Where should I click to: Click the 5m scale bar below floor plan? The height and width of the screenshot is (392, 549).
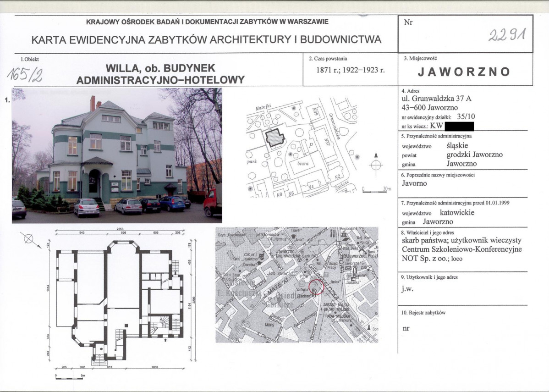[69, 378]
